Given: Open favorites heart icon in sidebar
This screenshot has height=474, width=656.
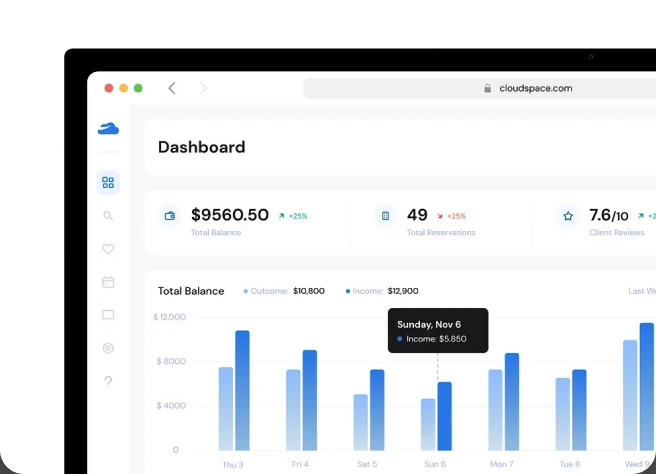Looking at the screenshot, I should pyautogui.click(x=108, y=249).
